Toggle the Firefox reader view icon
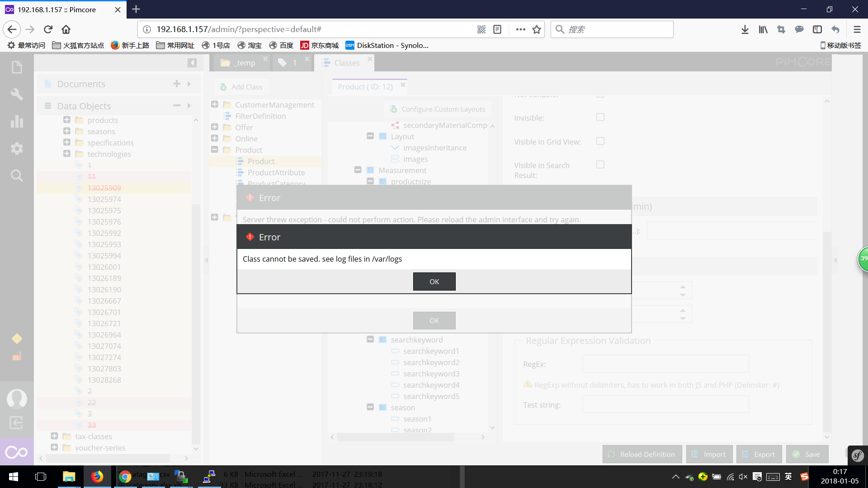This screenshot has height=488, width=868. click(497, 29)
